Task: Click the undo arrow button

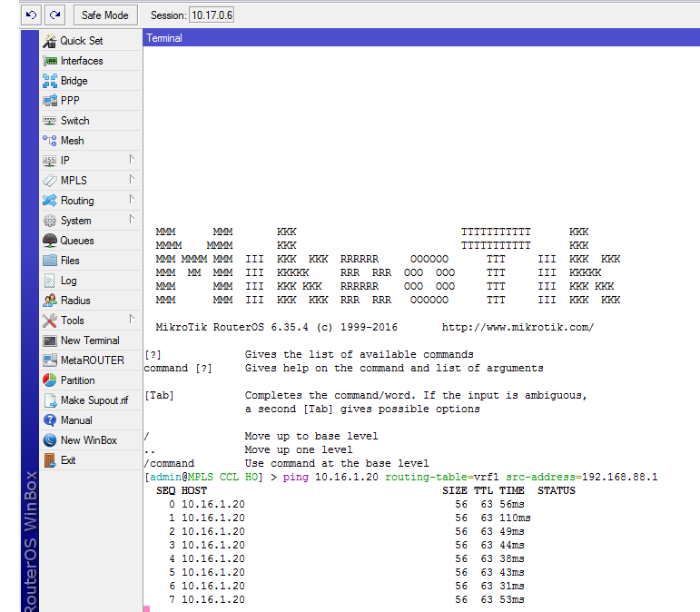Action: 33,15
